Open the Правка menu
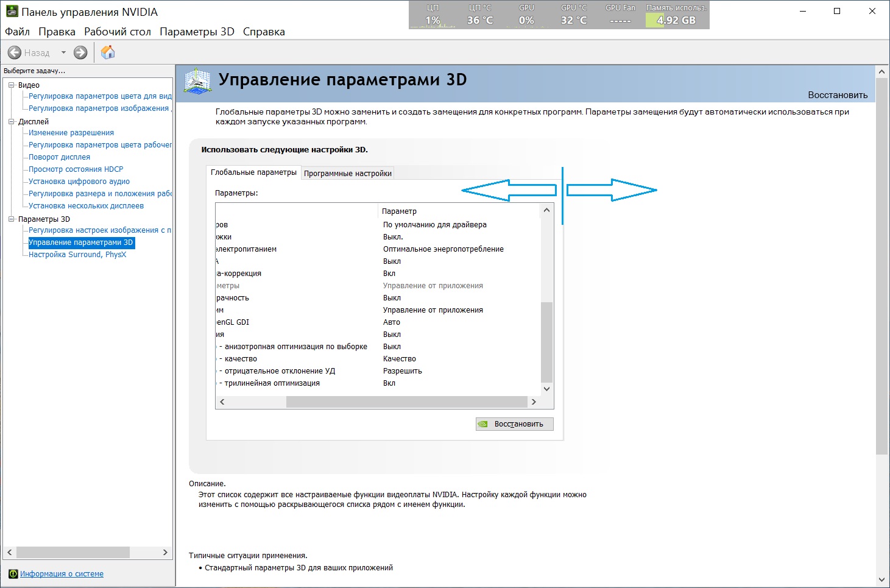The height and width of the screenshot is (588, 890). tap(57, 32)
